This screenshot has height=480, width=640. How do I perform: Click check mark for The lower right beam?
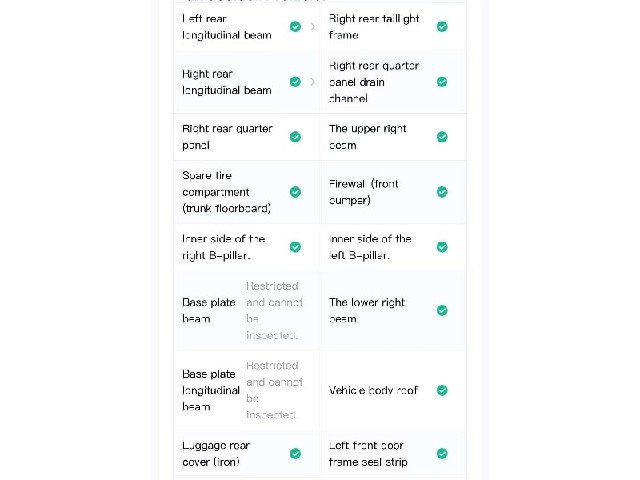pos(442,310)
